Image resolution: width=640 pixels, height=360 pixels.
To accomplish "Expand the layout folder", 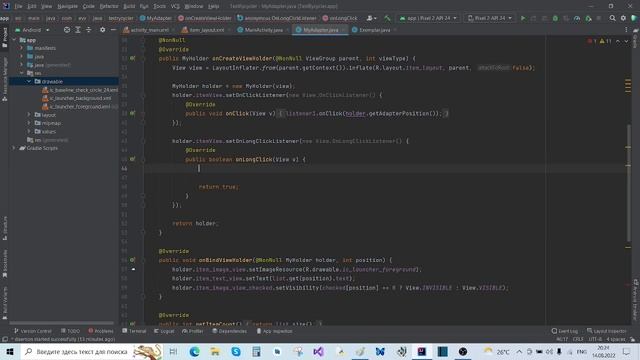I will (x=29, y=115).
